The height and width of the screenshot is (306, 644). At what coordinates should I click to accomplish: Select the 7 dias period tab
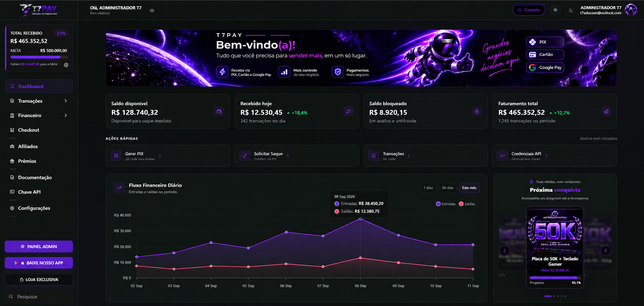click(428, 188)
